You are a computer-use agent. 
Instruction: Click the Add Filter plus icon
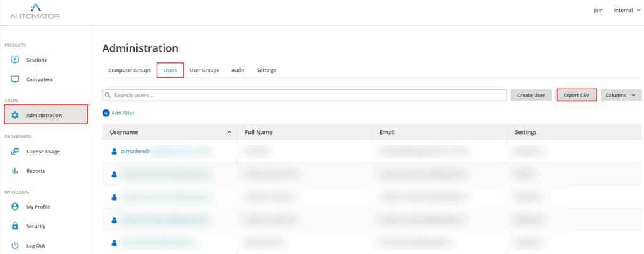pos(106,113)
